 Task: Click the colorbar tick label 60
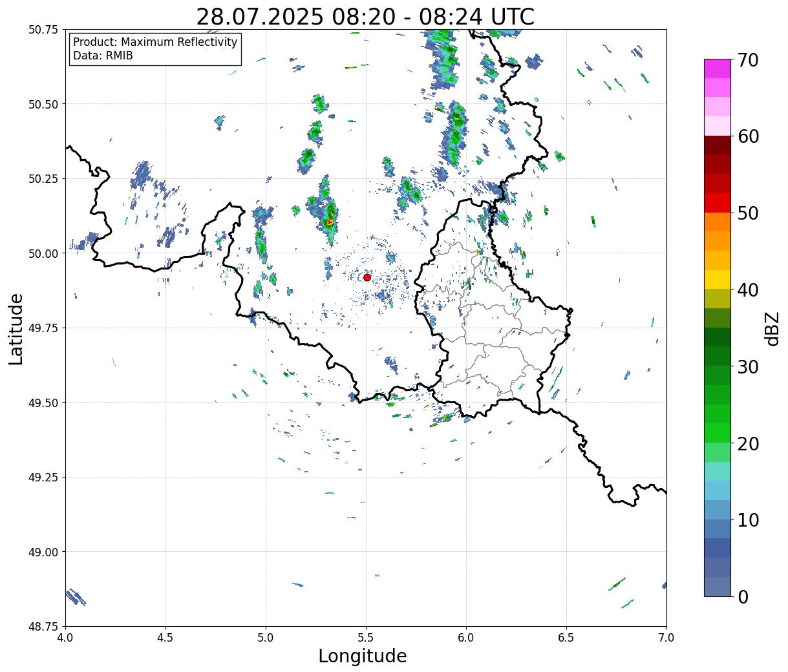click(x=747, y=136)
